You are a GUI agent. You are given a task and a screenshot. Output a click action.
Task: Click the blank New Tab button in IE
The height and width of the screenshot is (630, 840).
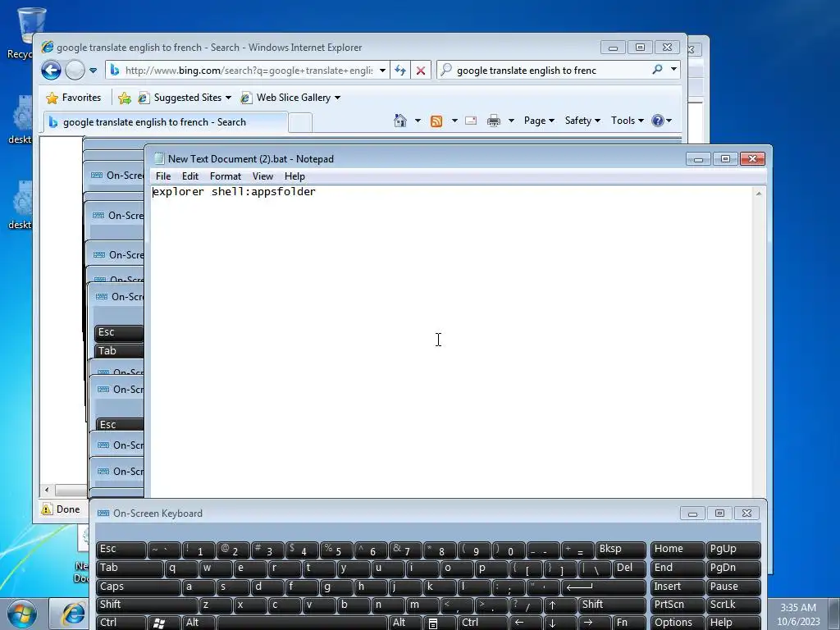300,123
